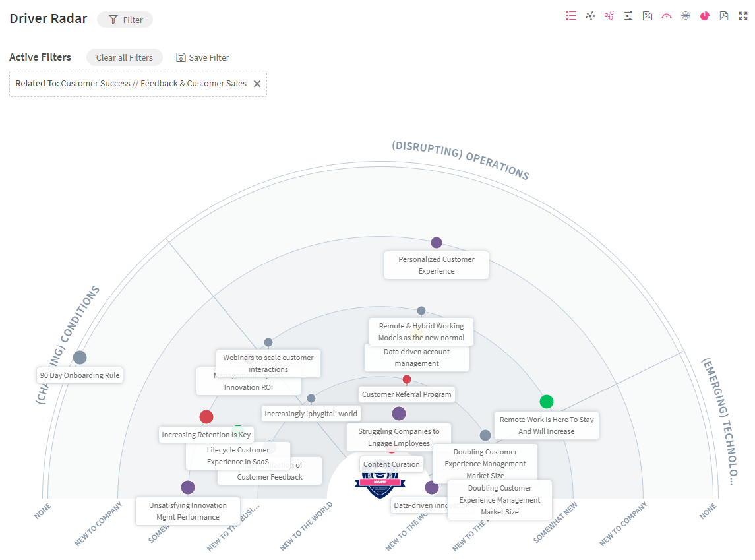Screen dimensions: 755x560
Task: Select the Personalized Customer Experience label
Action: pyautogui.click(x=437, y=265)
